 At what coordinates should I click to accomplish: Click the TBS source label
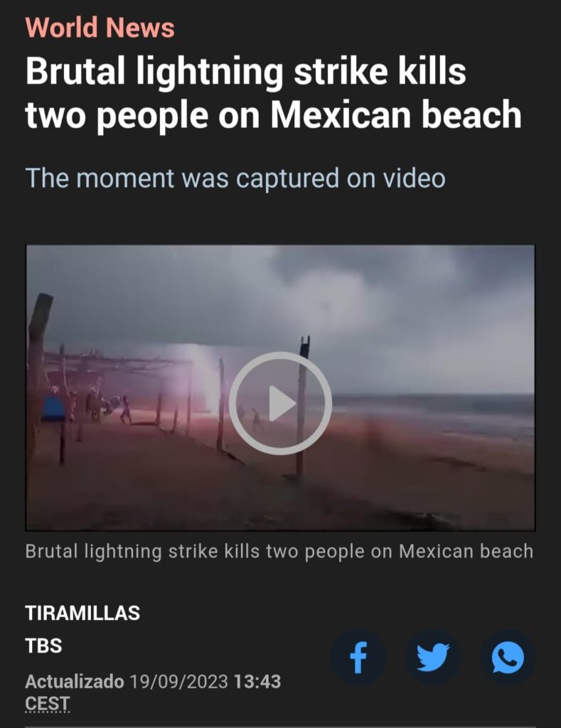click(x=43, y=646)
